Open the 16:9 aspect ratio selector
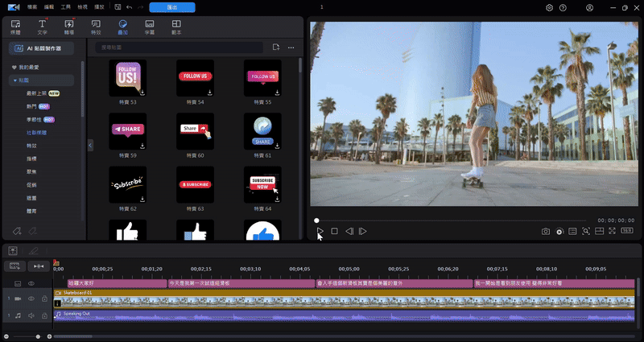 pyautogui.click(x=628, y=232)
